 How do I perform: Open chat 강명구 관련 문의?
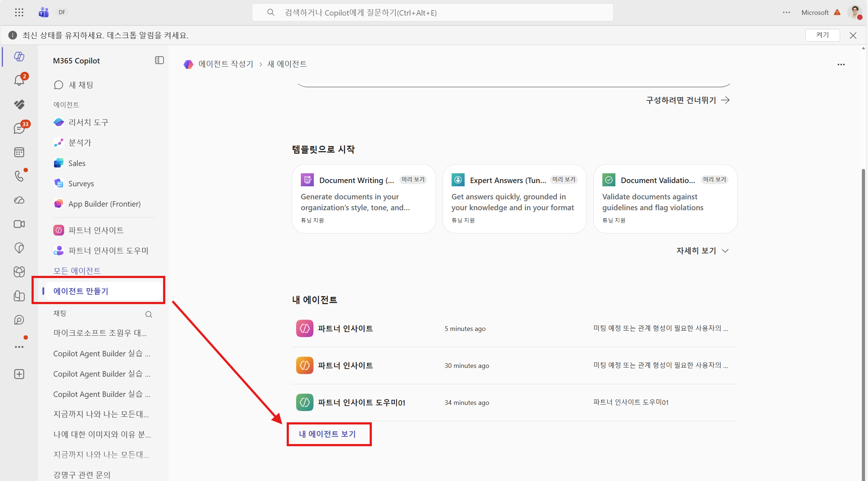[82, 475]
